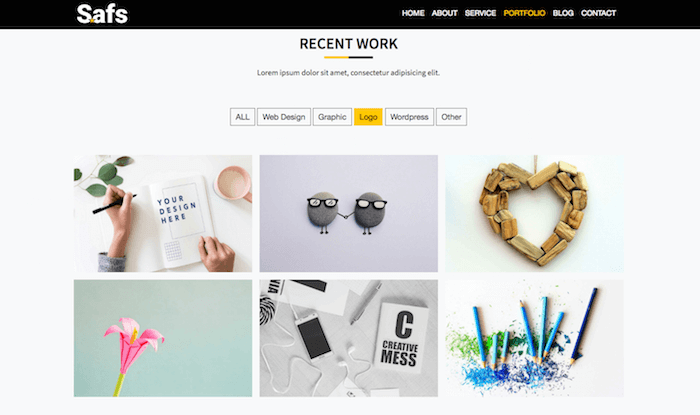Open the CONTACT link

click(x=598, y=13)
